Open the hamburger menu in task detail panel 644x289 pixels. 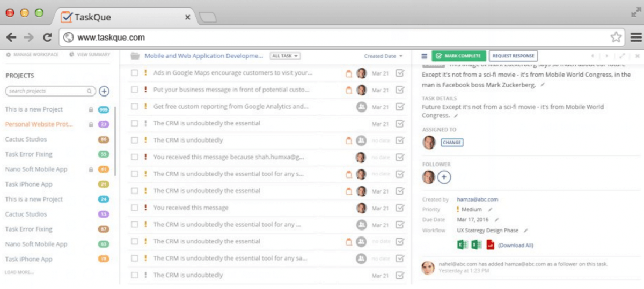(424, 56)
